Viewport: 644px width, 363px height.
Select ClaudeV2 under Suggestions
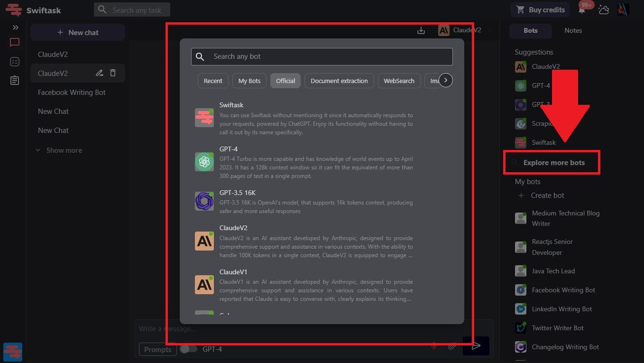[537, 66]
